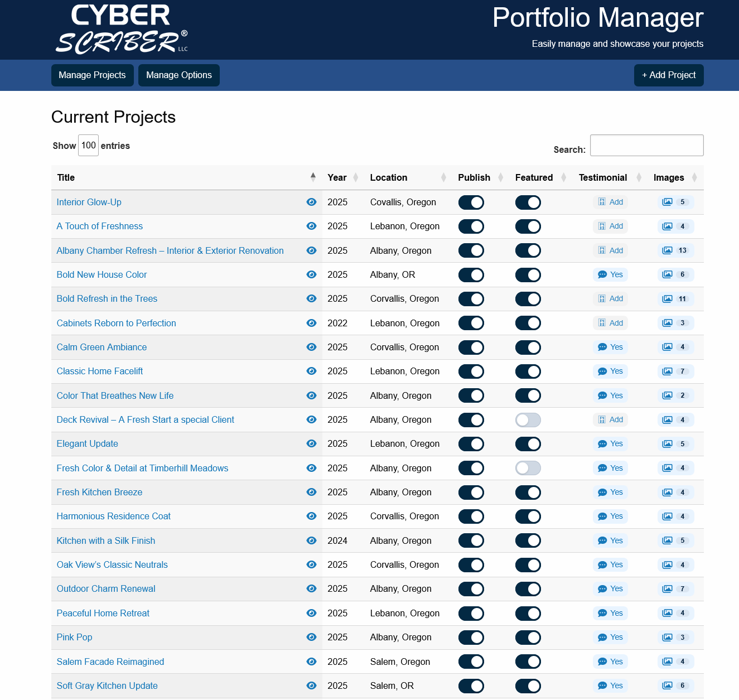This screenshot has height=700, width=739.
Task: Click location cell 'Salem, OR'
Action: [392, 685]
